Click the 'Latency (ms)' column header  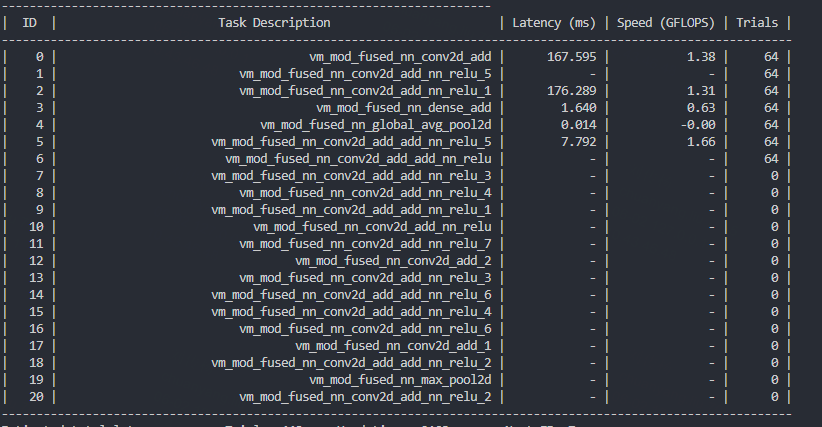coord(553,22)
